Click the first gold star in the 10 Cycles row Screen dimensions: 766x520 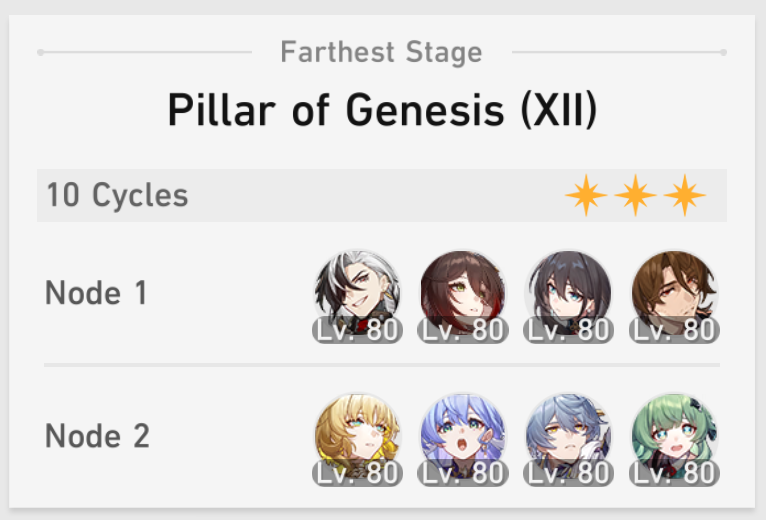[586, 195]
